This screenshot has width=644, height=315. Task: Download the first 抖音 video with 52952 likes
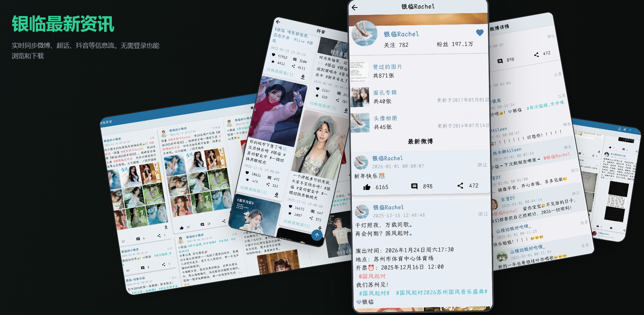pyautogui.click(x=303, y=77)
